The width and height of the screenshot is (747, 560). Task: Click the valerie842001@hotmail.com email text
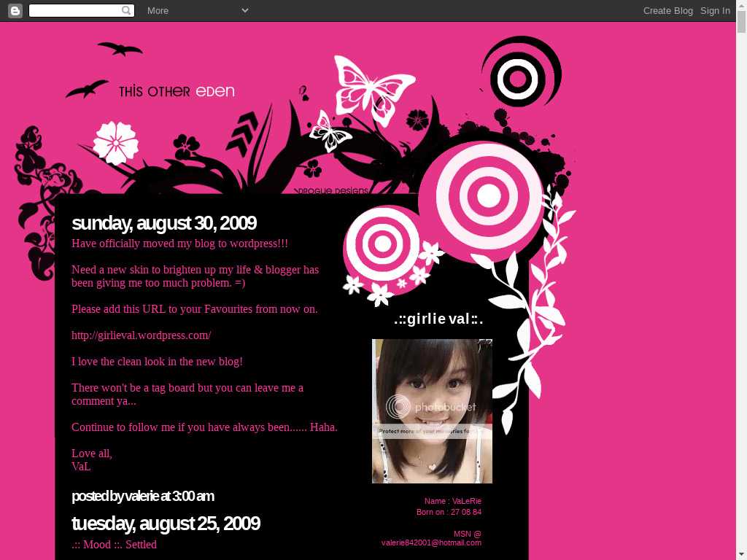[x=431, y=542]
